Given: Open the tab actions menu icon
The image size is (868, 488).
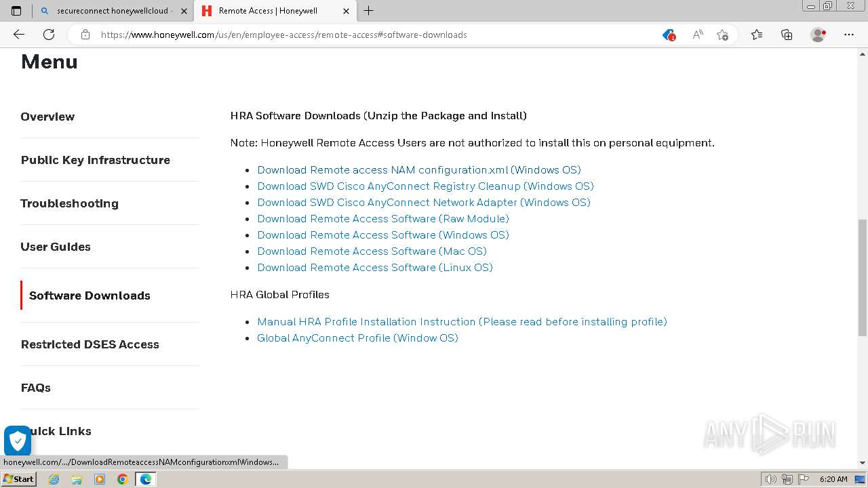Looking at the screenshot, I should point(16,10).
